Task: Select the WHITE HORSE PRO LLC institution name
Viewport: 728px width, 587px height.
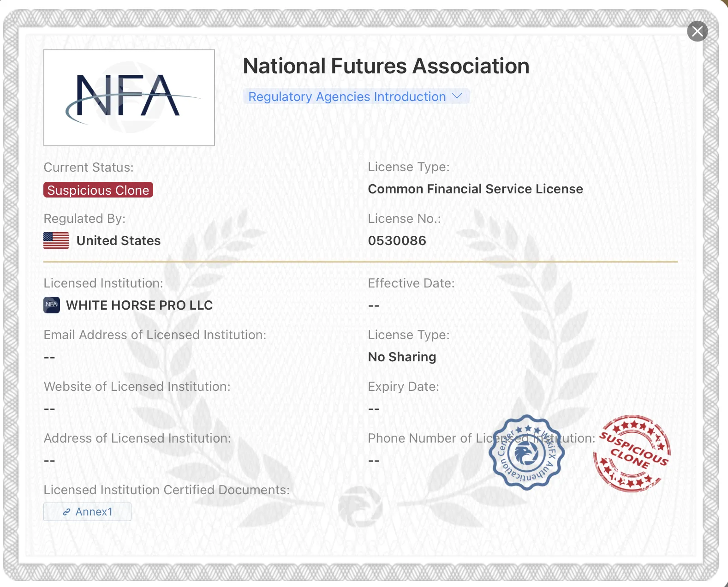Action: (x=139, y=305)
